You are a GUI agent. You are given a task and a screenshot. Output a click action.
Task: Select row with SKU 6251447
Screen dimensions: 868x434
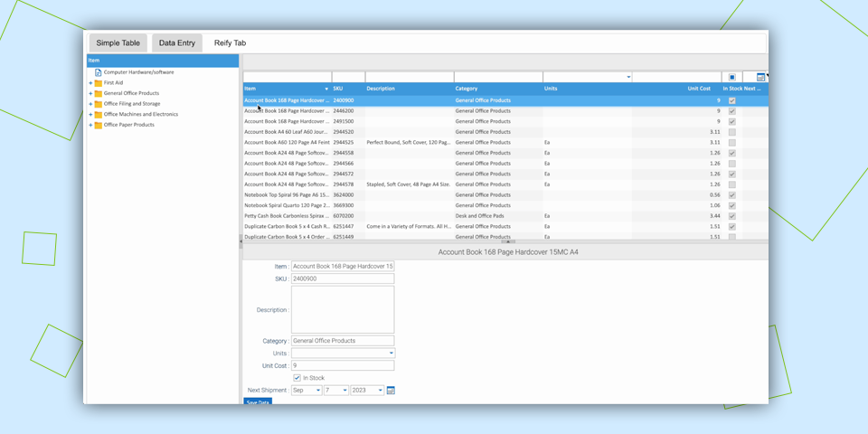tap(505, 226)
